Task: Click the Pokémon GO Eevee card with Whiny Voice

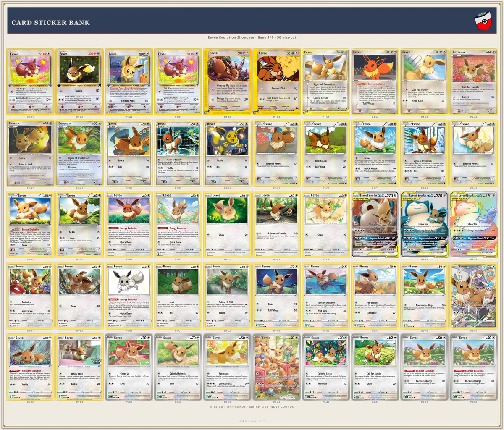Action: pyautogui.click(x=79, y=367)
